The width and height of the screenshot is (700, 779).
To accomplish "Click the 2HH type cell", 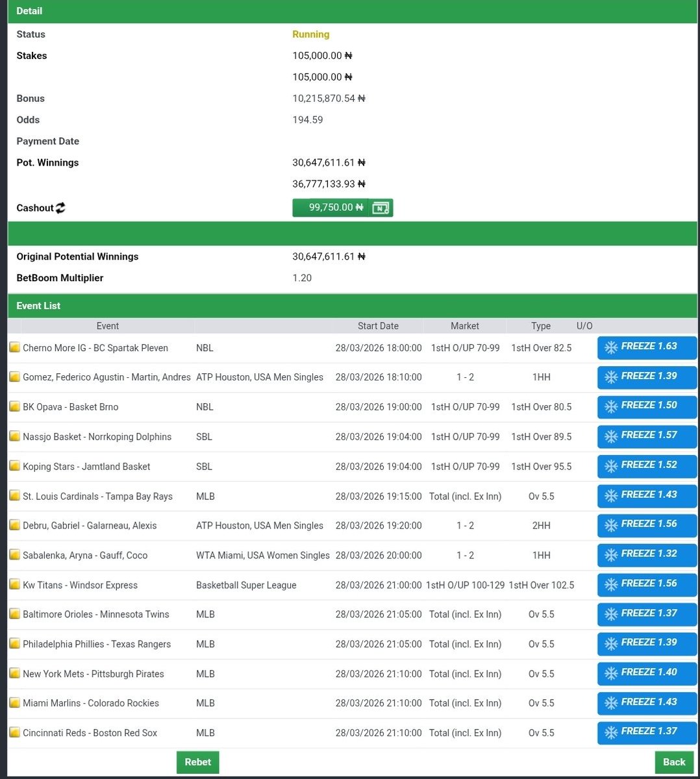I will 542,525.
